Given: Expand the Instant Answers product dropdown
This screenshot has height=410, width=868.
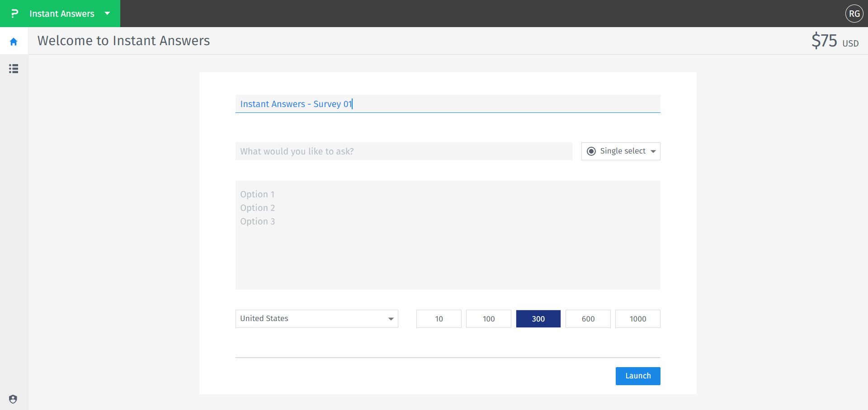Looking at the screenshot, I should point(107,14).
